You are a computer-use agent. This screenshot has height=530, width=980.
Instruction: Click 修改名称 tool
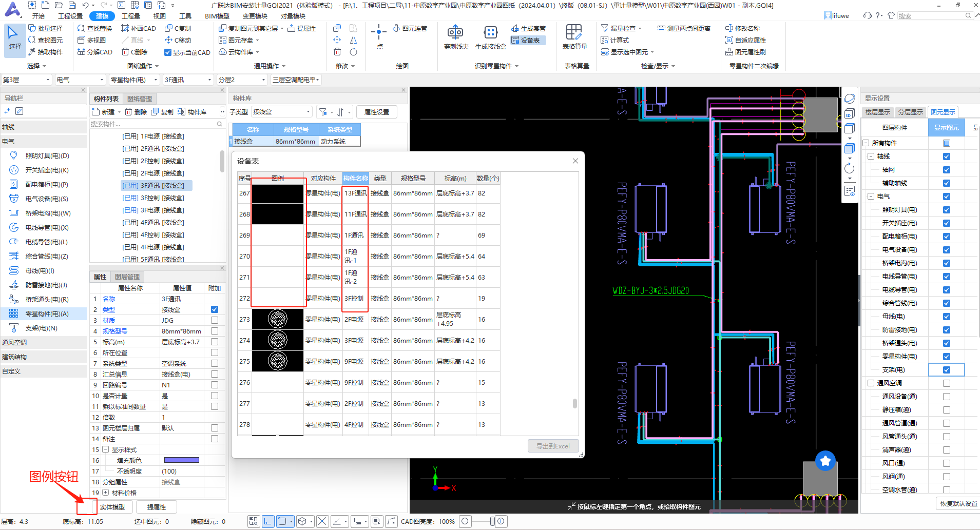click(742, 28)
